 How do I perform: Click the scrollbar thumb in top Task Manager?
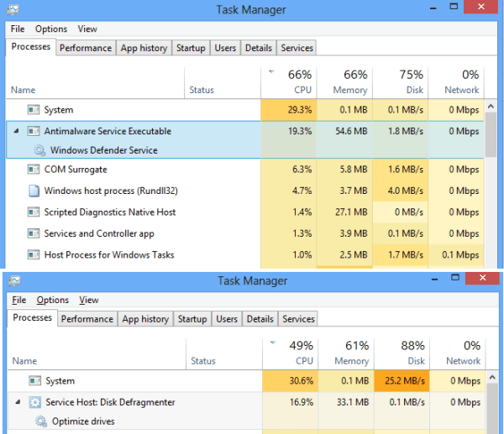[x=491, y=135]
